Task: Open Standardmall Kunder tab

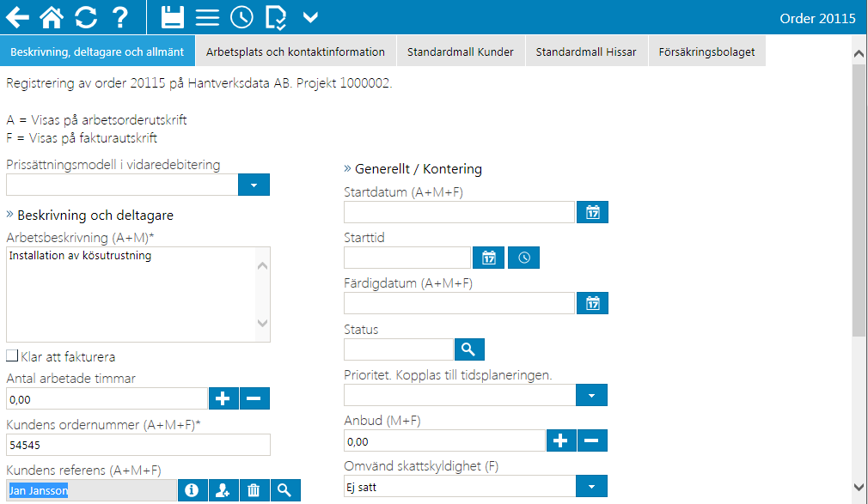Action: coord(461,52)
